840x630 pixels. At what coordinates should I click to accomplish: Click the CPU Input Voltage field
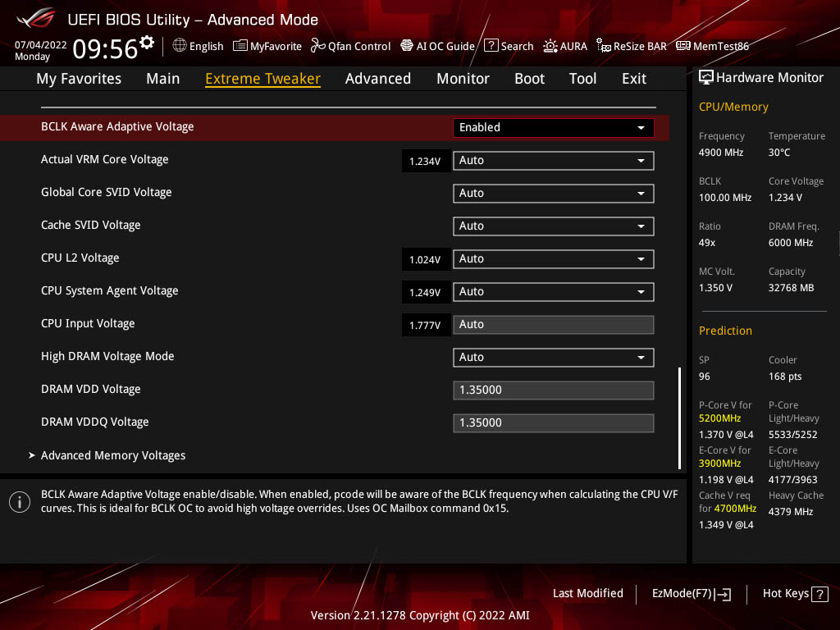(554, 325)
